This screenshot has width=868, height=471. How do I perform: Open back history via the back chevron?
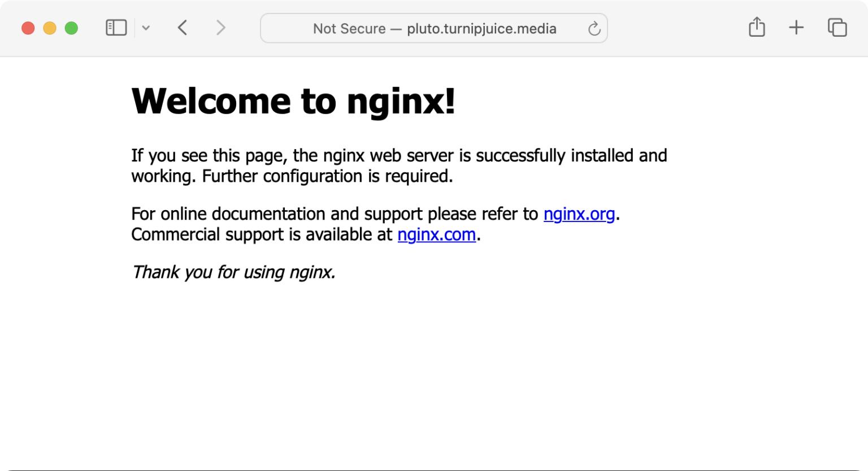tap(183, 27)
